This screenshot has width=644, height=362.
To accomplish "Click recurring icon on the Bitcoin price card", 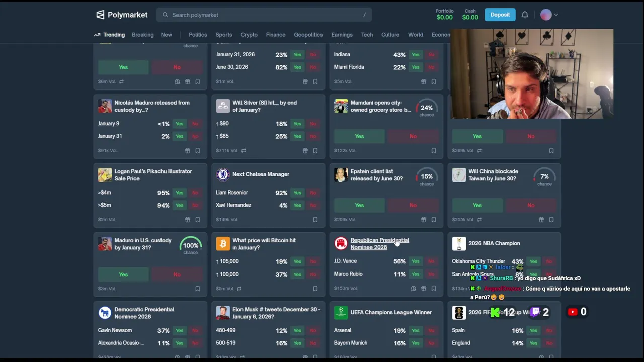I will coord(239,289).
